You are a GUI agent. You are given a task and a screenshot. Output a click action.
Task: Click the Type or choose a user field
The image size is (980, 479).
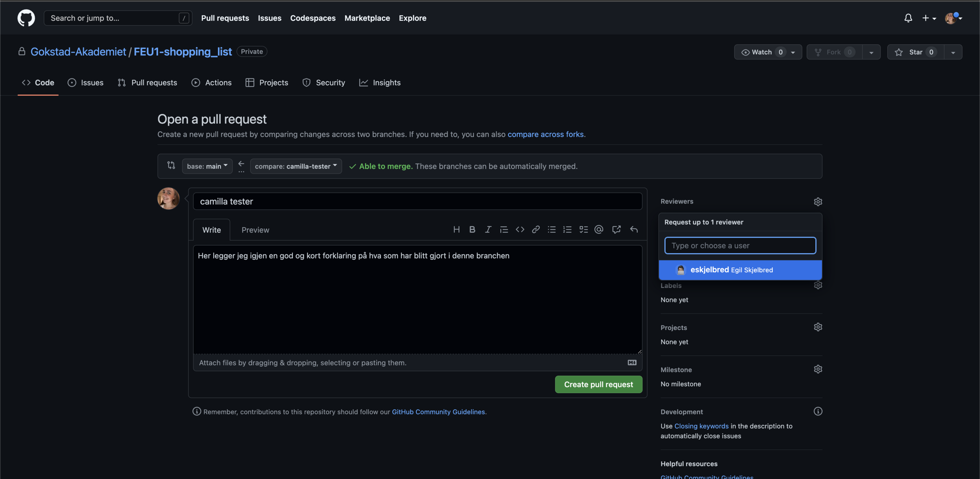point(740,246)
